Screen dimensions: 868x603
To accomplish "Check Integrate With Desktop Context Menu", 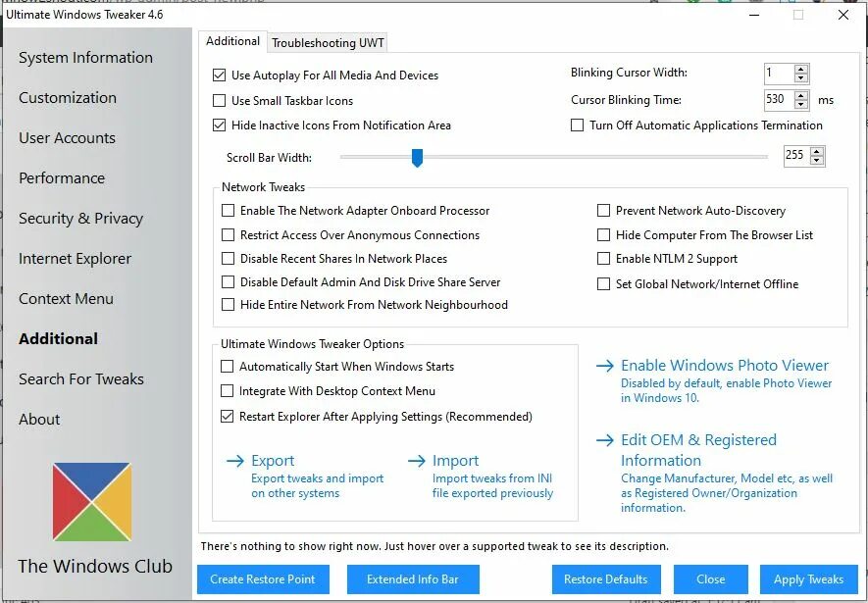I will point(227,391).
